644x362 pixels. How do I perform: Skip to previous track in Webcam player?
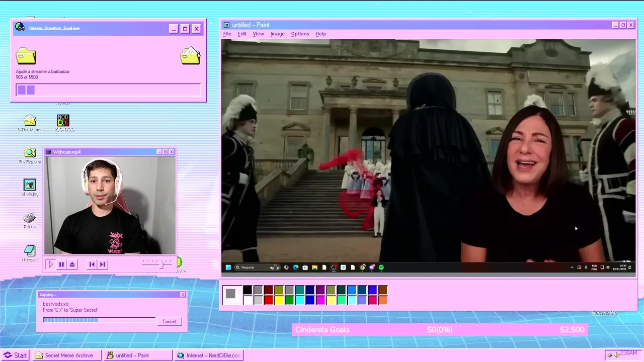point(92,264)
